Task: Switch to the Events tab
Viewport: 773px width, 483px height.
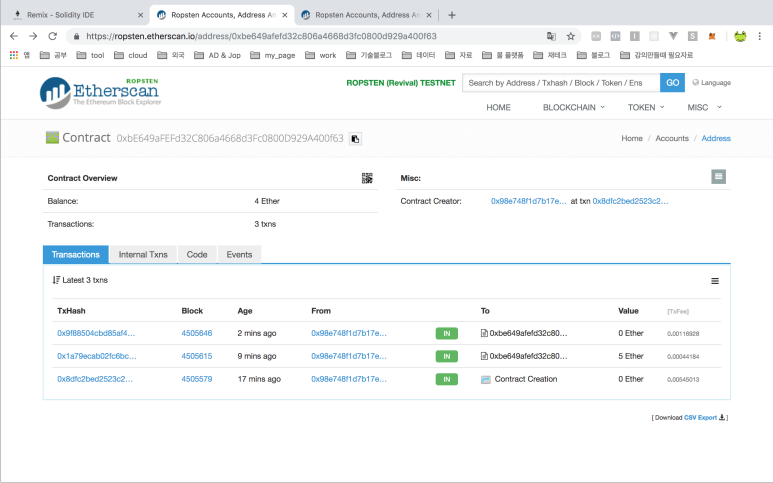Action: (239, 254)
